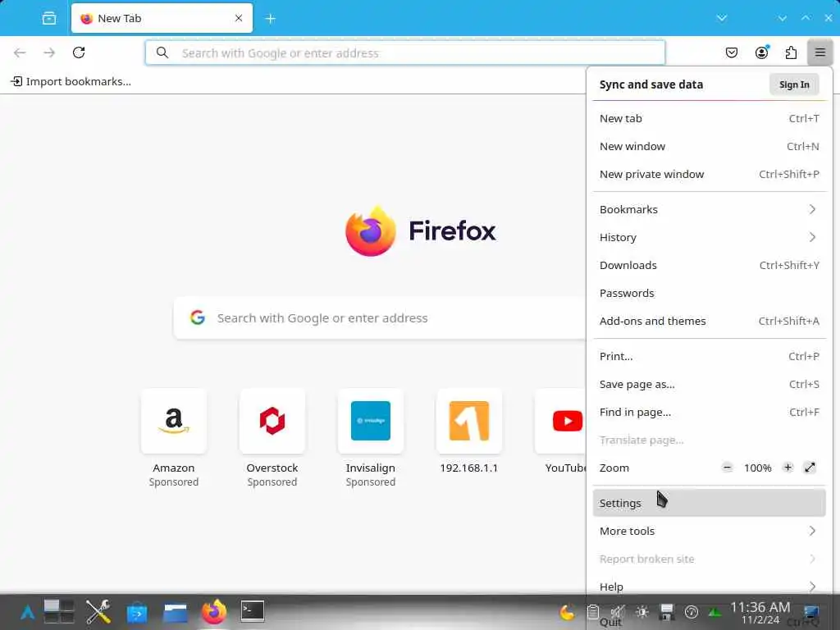The image size is (840, 630).
Task: Reset zoom by clicking 100%
Action: click(757, 468)
